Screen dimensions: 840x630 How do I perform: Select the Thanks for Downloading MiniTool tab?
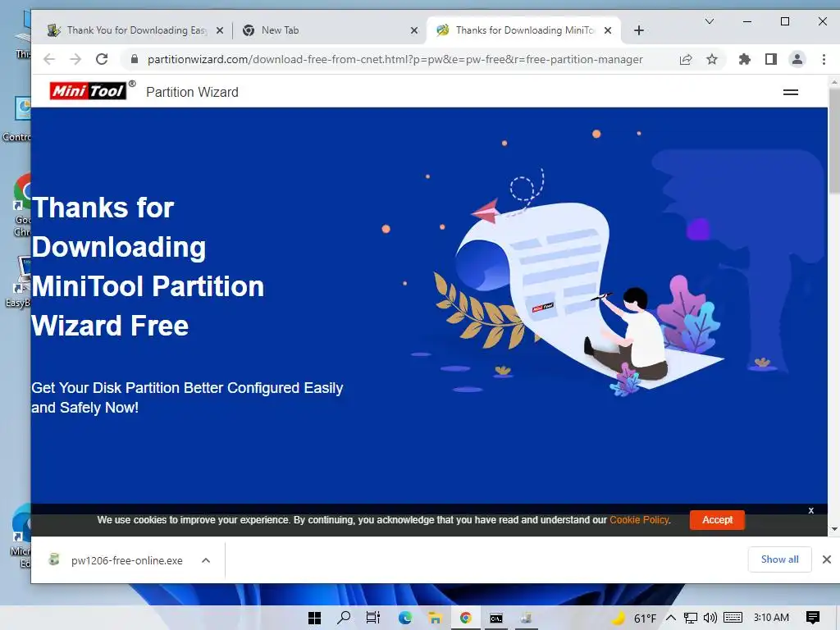point(515,30)
